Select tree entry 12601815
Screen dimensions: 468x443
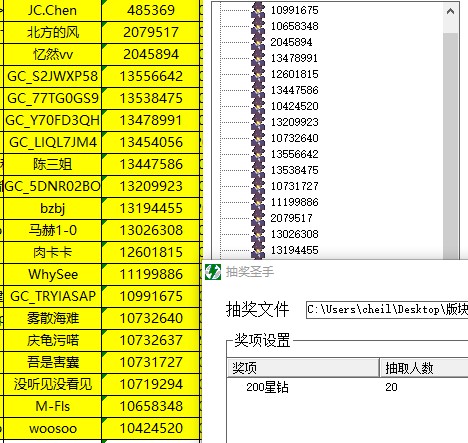[294, 74]
